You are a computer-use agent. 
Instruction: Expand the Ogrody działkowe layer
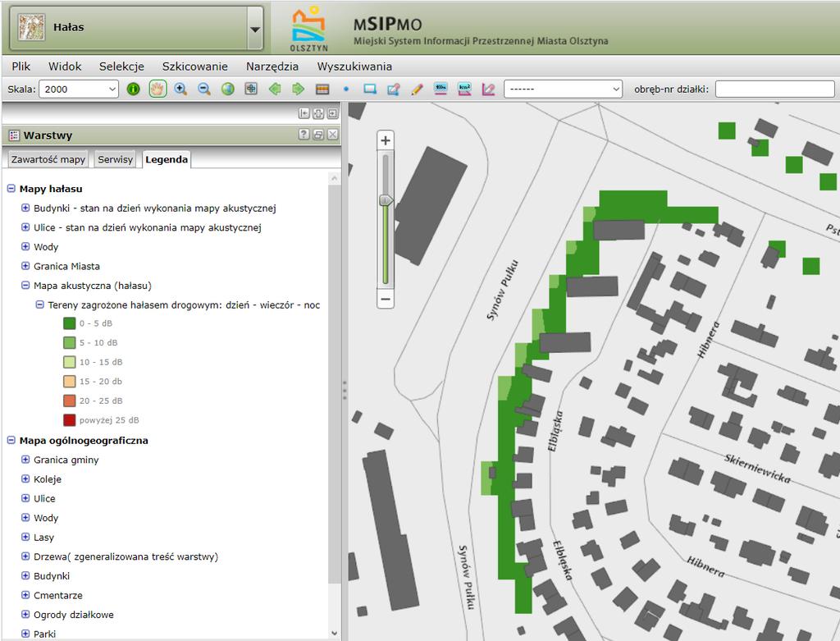(x=25, y=614)
